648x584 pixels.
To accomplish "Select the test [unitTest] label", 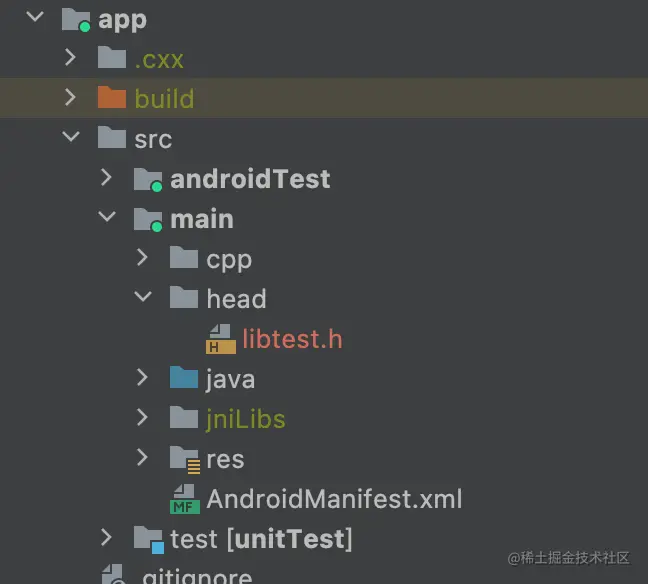I will point(261,539).
